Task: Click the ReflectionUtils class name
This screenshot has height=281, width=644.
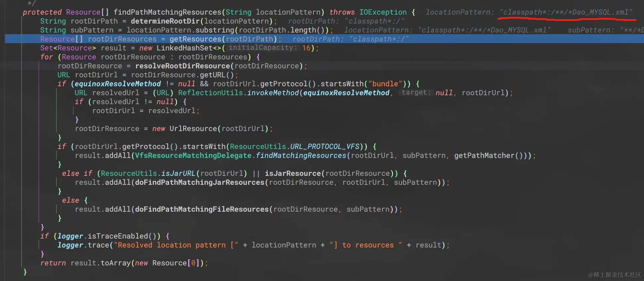Action: click(x=211, y=93)
